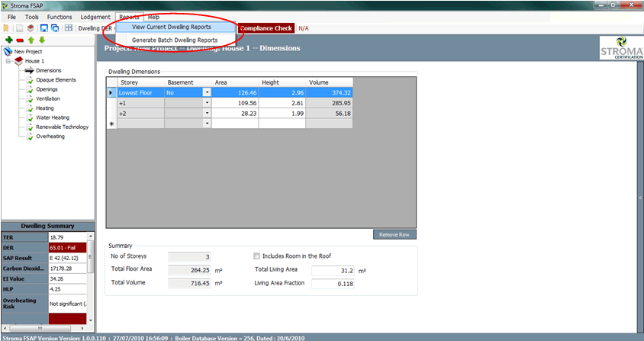Click the Boiler Database Version status text
Image resolution: width=644 pixels, height=341 pixels.
click(x=240, y=338)
